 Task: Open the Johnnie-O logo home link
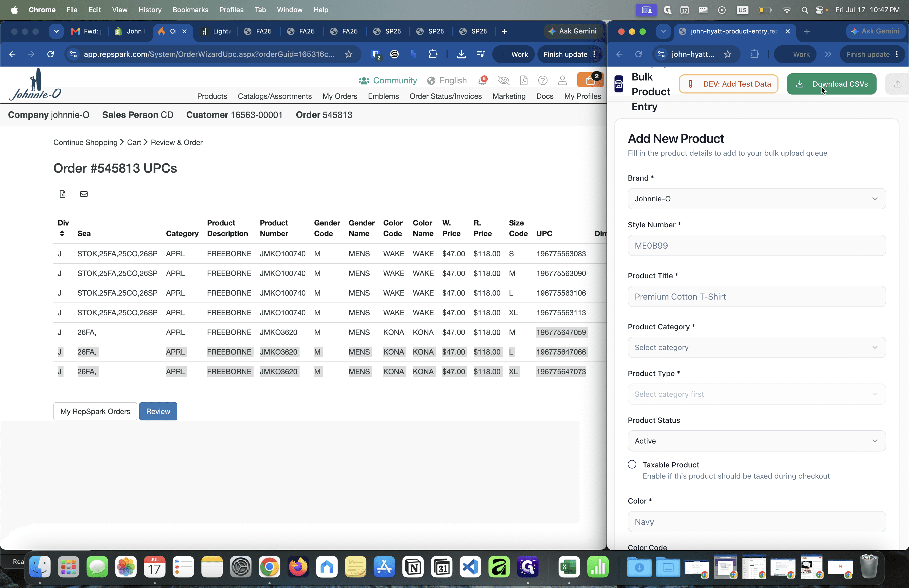35,84
